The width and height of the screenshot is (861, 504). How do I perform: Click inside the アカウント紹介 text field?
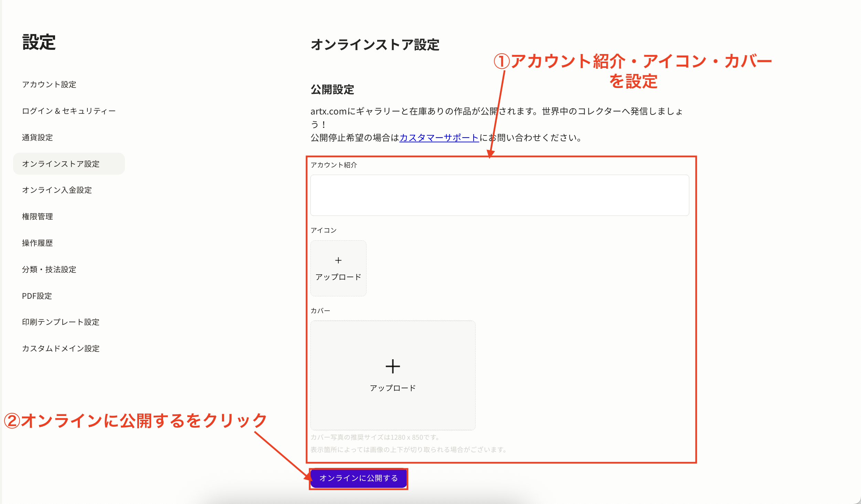499,195
